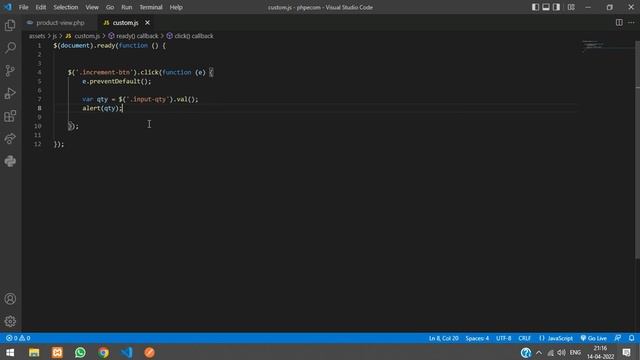
Task: Open the Python icon in activity bar
Action: 10,161
